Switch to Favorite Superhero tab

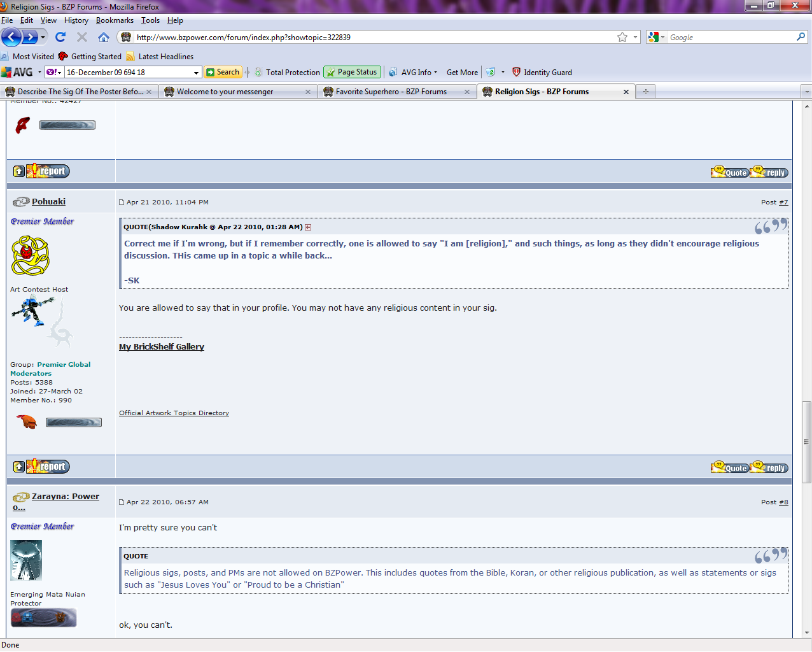click(396, 92)
